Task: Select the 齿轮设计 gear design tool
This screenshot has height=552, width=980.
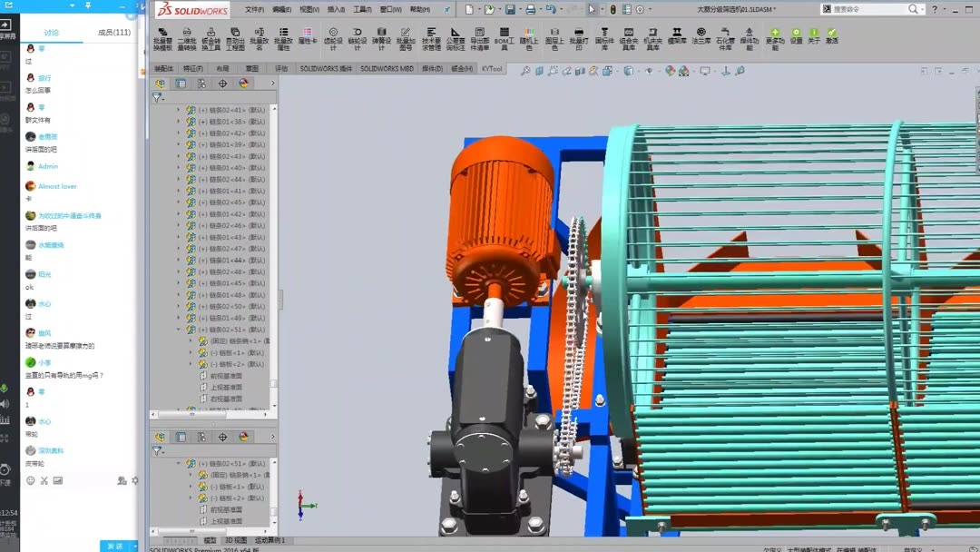Action: [332, 38]
